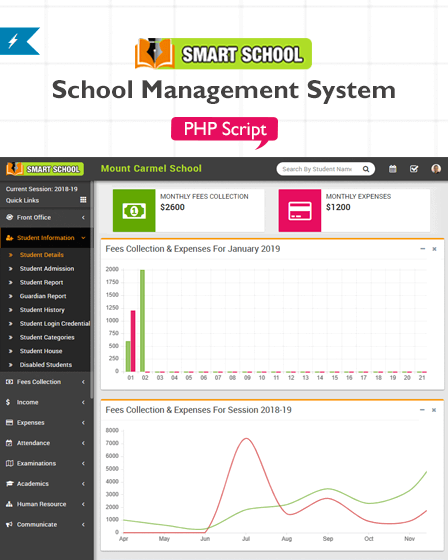Click the red line peak at Jul
Image resolution: width=448 pixels, height=560 pixels.
click(247, 439)
